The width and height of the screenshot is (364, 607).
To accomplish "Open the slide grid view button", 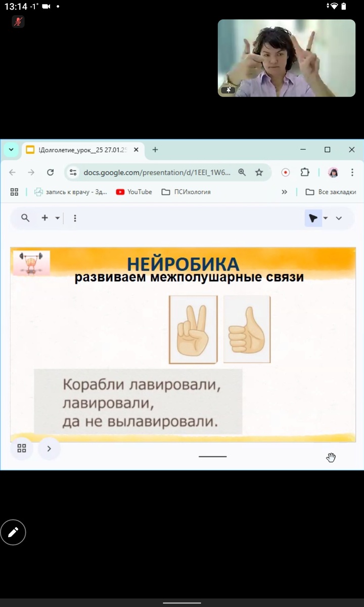I will point(22,448).
